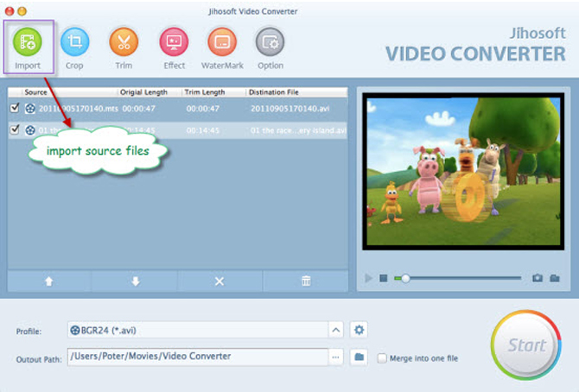
Task: Click the preview playback progress slider
Action: [458, 278]
